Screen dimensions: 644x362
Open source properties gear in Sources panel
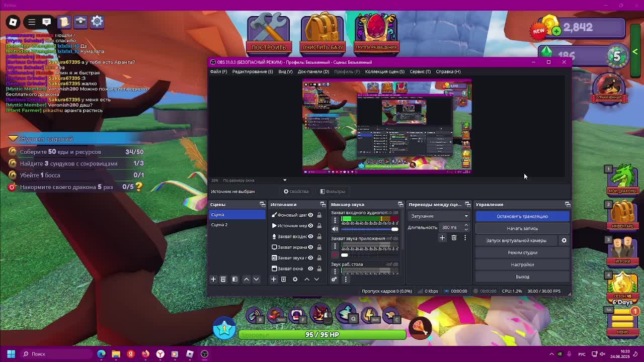coord(295,279)
